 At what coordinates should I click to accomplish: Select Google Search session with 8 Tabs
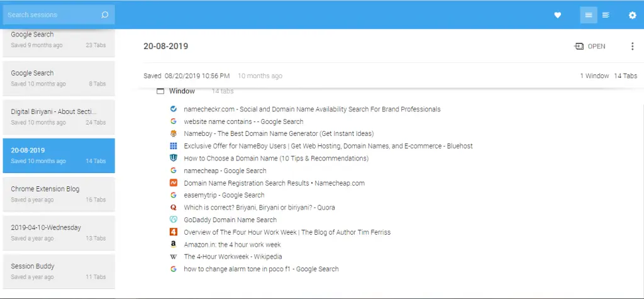click(x=58, y=79)
